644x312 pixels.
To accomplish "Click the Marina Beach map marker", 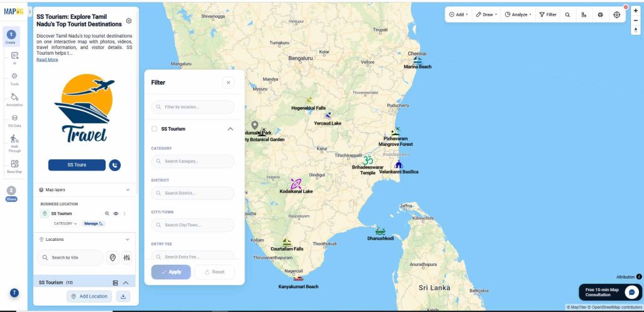I will 418,60.
